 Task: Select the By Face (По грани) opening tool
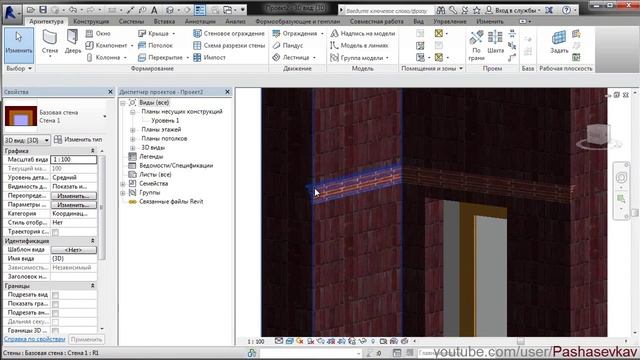point(476,45)
